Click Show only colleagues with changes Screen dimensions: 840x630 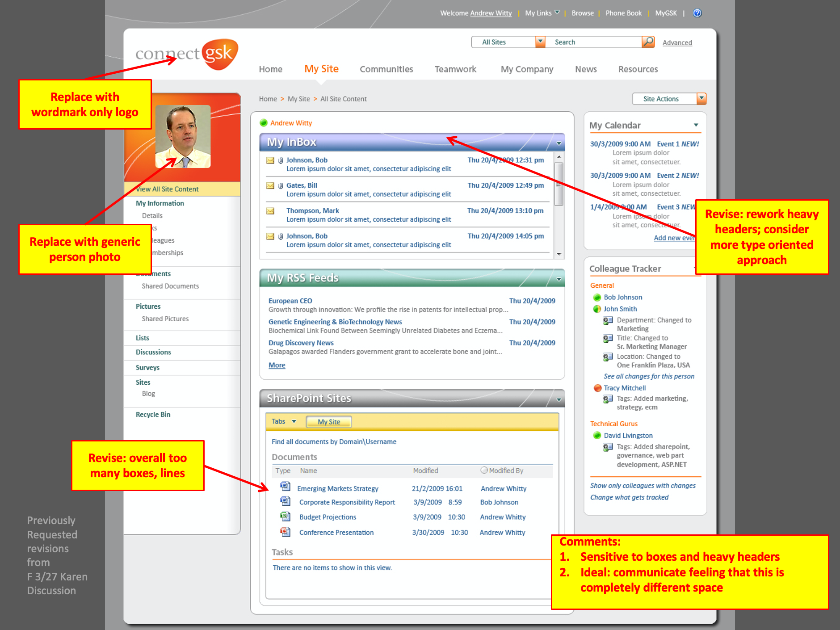click(x=643, y=486)
